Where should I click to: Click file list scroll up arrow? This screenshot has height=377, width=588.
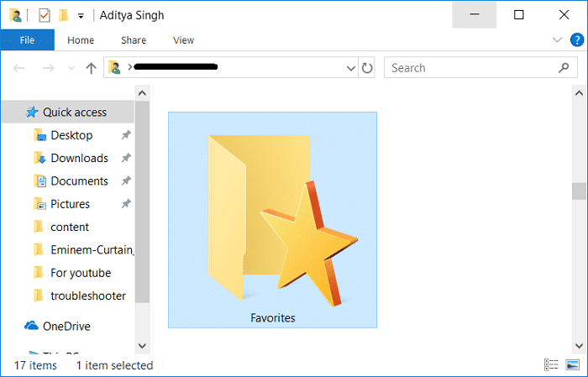click(x=579, y=93)
